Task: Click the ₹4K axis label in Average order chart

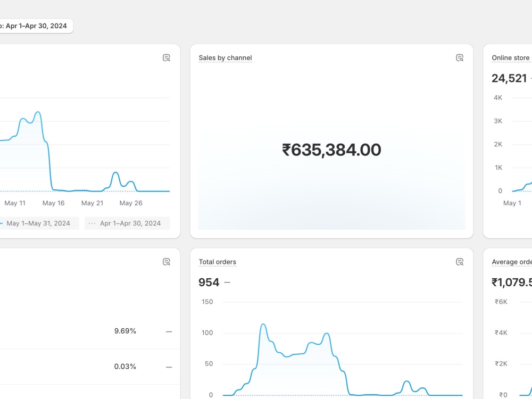Action: [501, 332]
